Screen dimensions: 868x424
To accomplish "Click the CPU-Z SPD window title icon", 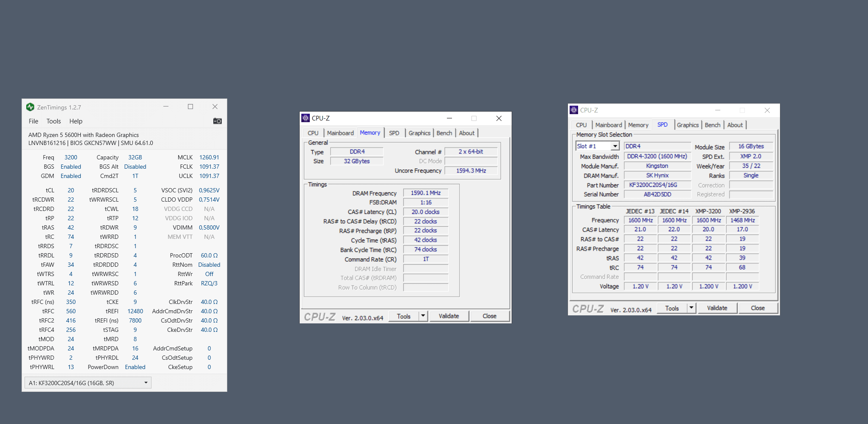I will (574, 110).
